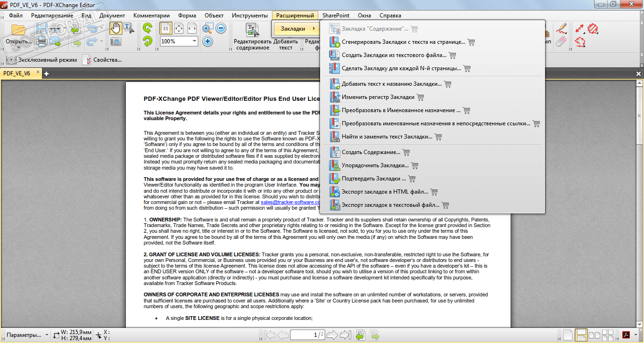Click the Snapshot camera tool
Image resolution: width=644 pixels, height=343 pixels.
tap(116, 41)
